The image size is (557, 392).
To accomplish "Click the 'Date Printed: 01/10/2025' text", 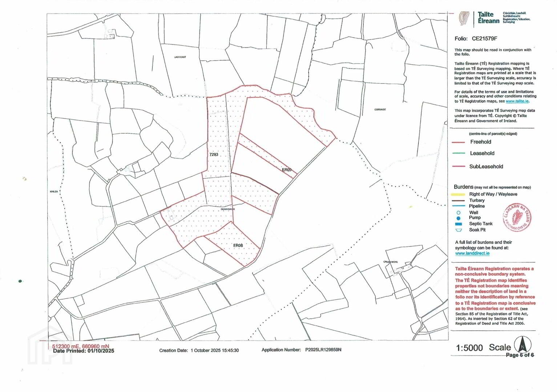I will (x=84, y=351).
